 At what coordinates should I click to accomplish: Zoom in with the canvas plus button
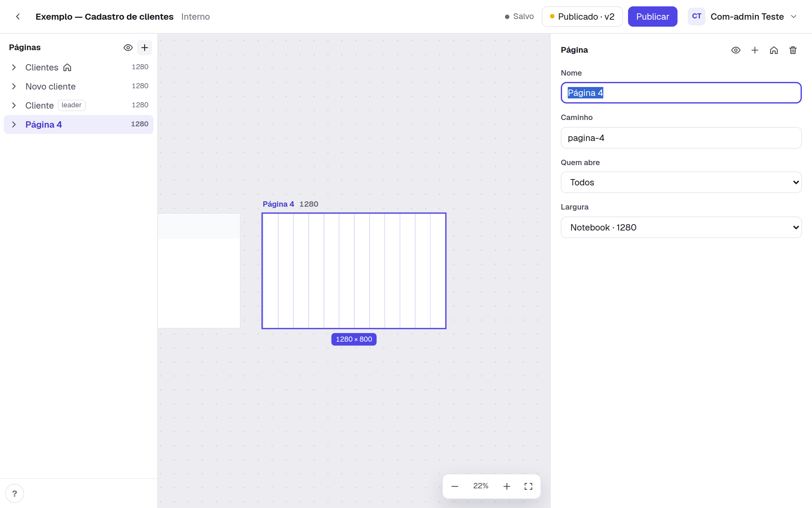click(x=507, y=486)
